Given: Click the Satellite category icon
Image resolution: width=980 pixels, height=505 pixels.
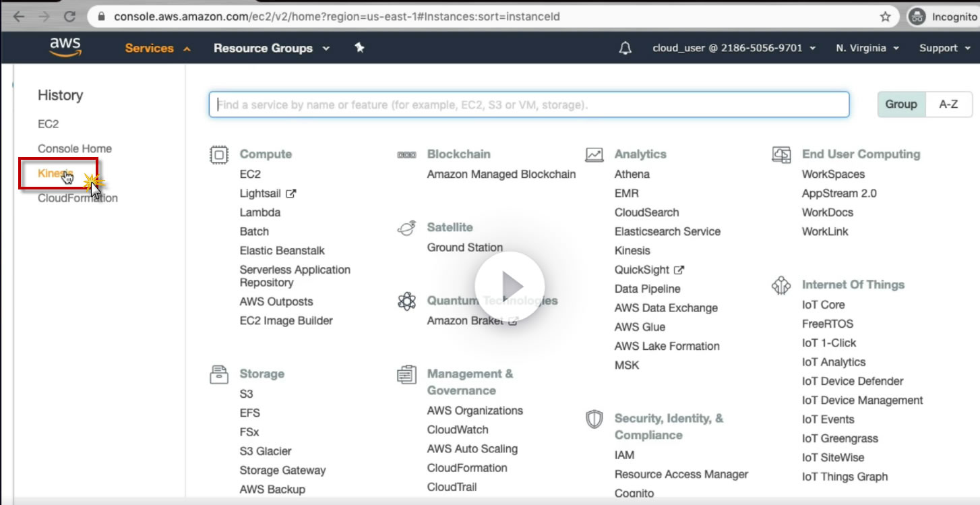Looking at the screenshot, I should pyautogui.click(x=406, y=228).
